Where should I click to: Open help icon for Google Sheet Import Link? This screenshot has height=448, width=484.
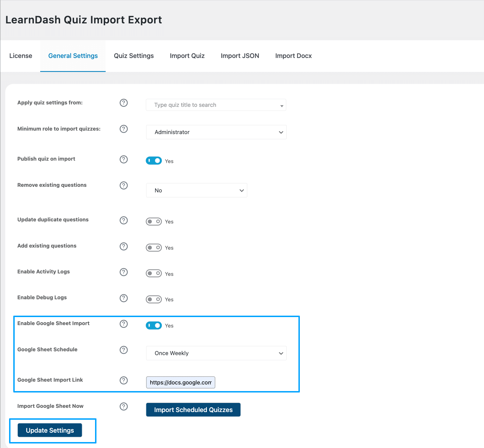pos(124,380)
